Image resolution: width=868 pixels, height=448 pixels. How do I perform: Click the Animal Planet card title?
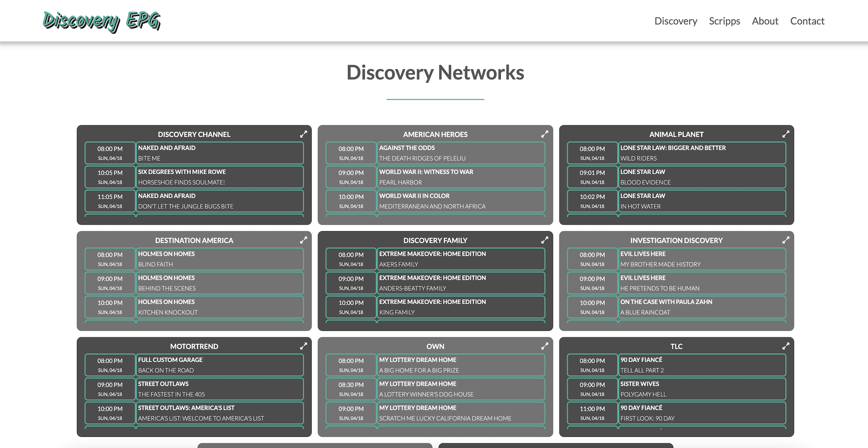point(676,134)
